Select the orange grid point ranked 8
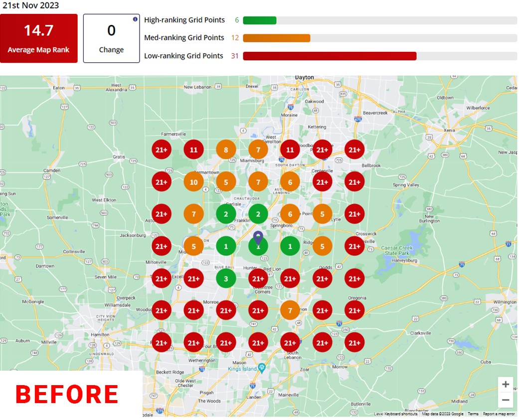521x420 pixels. tap(226, 149)
